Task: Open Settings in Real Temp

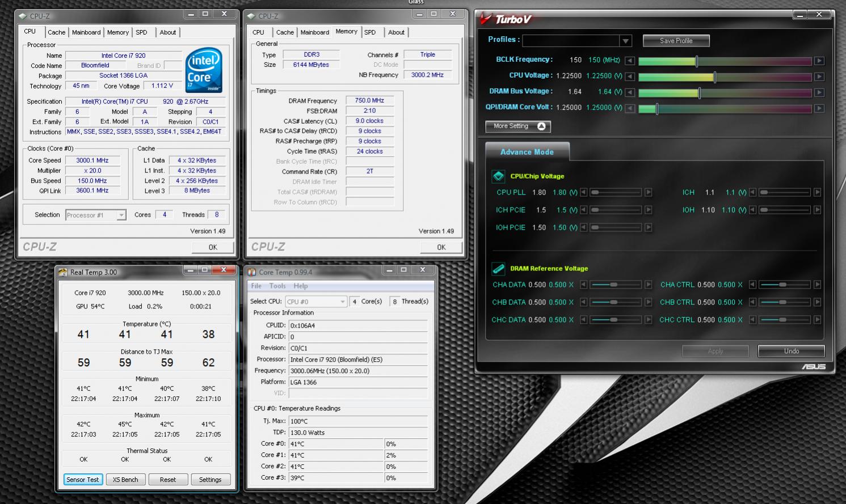Action: pos(211,480)
